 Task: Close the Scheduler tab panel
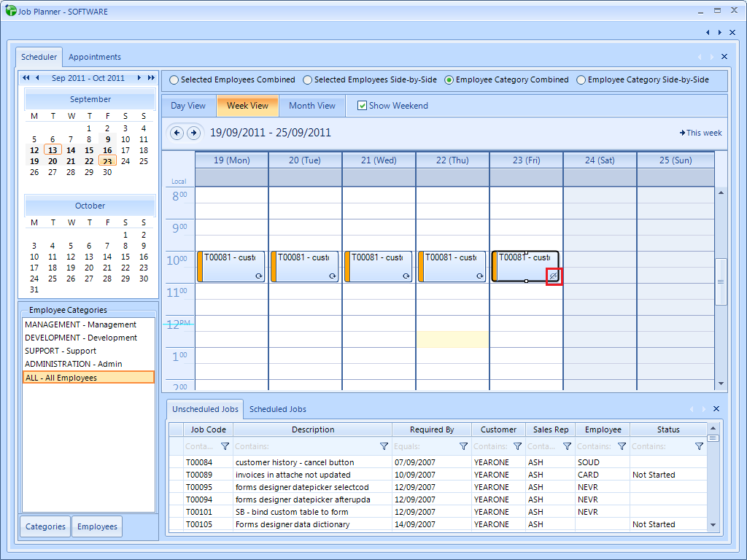724,57
